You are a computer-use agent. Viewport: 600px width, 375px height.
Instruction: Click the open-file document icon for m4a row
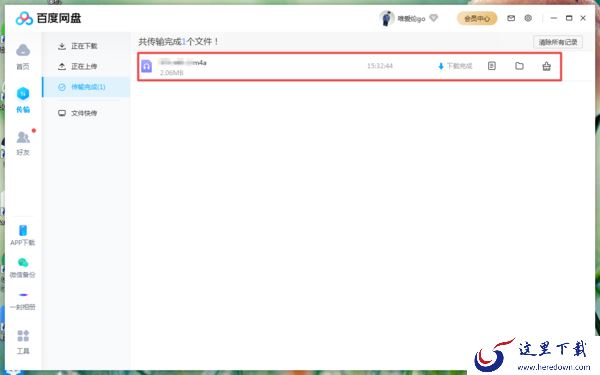click(492, 66)
